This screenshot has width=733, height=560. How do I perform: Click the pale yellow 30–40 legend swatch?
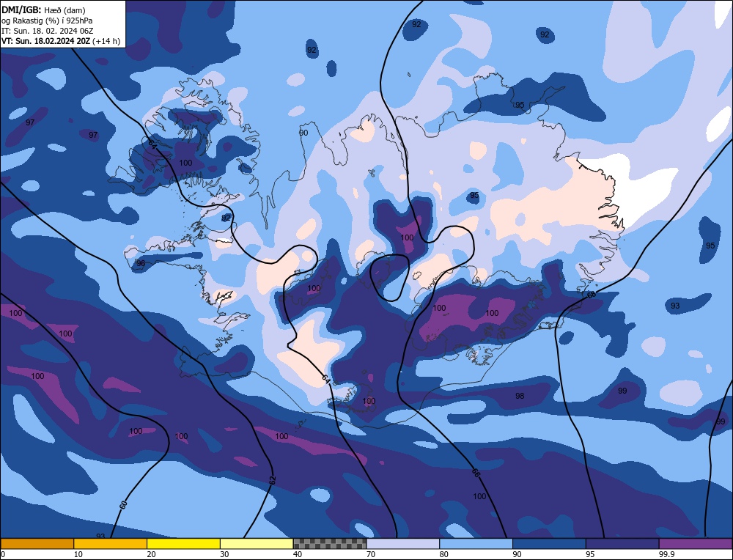[257, 543]
